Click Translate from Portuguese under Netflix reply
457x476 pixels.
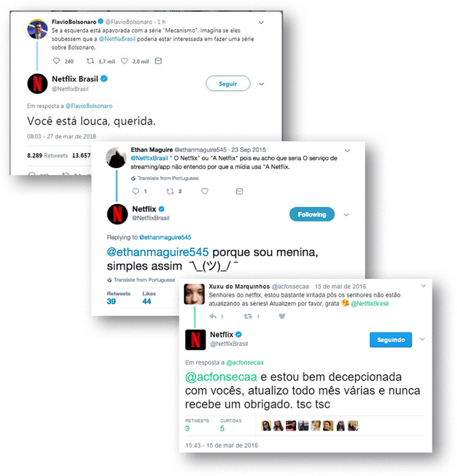[x=141, y=280]
